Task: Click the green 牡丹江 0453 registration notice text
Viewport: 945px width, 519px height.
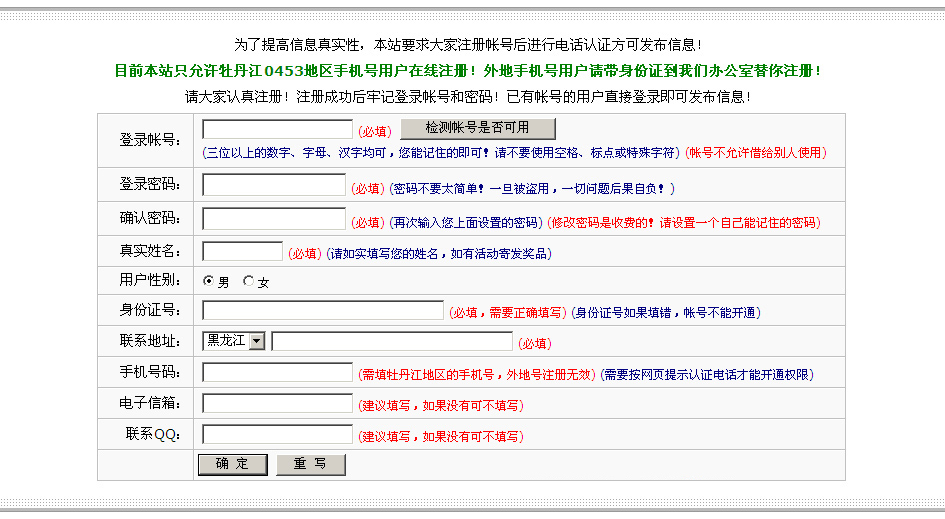Action: 467,71
